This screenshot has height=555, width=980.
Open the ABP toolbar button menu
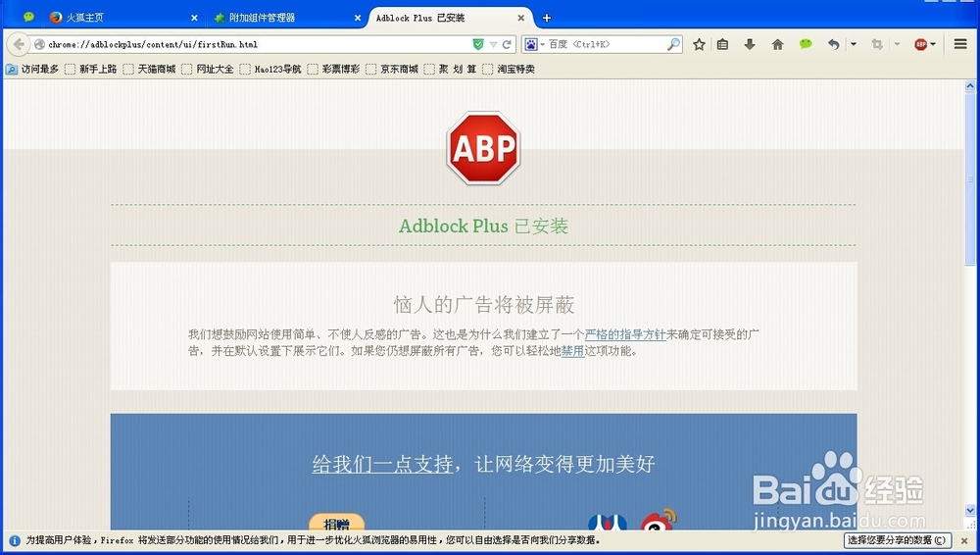(924, 44)
